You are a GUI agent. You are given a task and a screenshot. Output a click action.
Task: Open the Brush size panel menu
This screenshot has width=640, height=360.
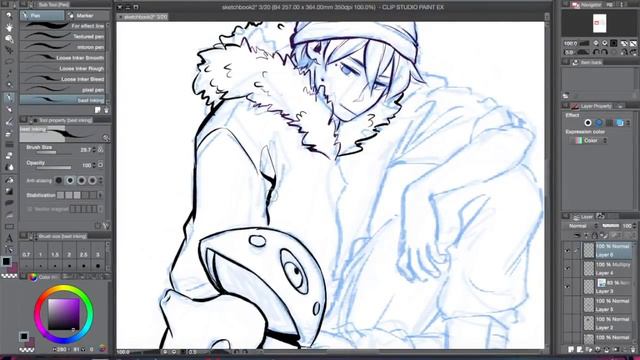point(23,236)
